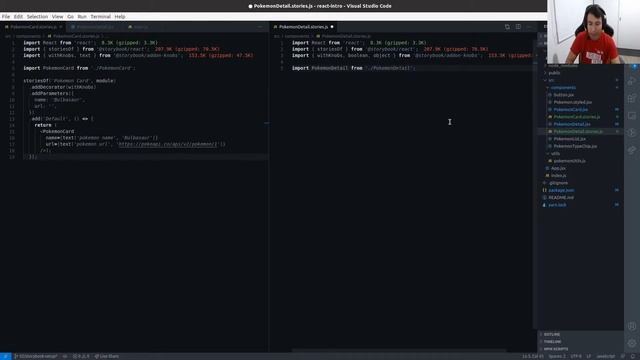
Task: Open the Edit menu
Action: click(18, 17)
